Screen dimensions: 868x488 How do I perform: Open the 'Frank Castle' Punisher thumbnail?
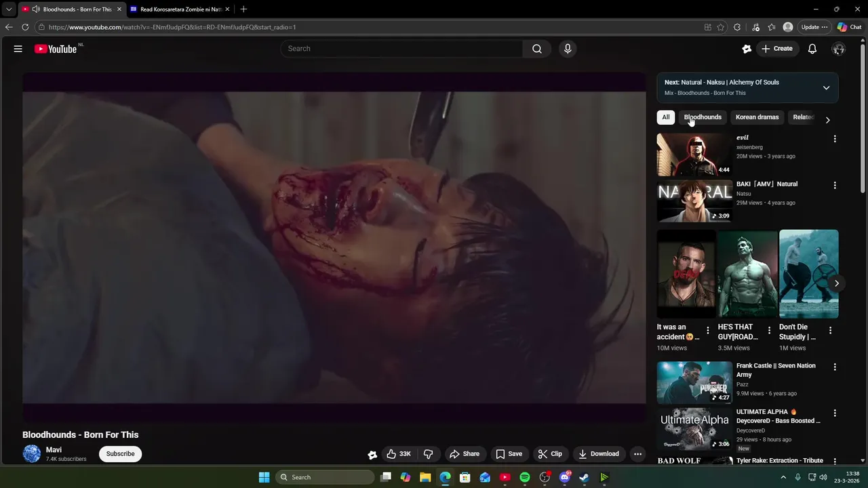pos(694,382)
